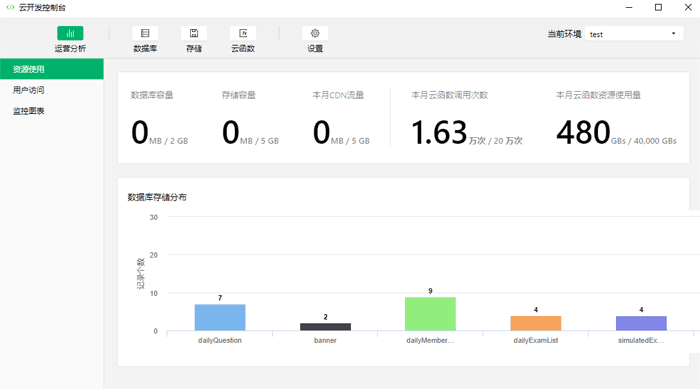Screen dimensions: 700x389
Task: Open the 云函数 cloud functions icon
Action: (x=243, y=33)
